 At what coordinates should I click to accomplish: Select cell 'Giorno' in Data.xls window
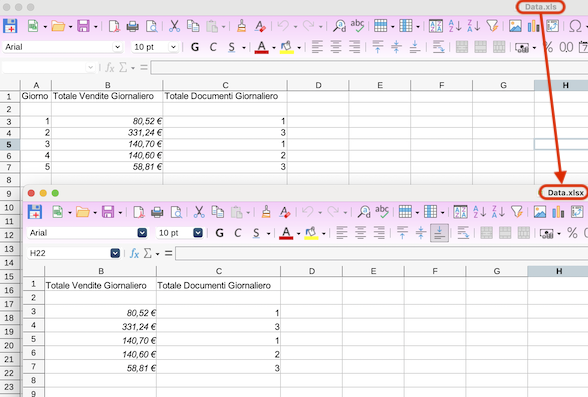[35, 96]
